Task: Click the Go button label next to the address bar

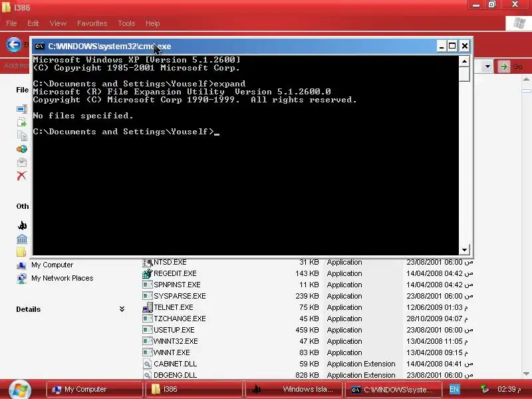Action: click(517, 66)
